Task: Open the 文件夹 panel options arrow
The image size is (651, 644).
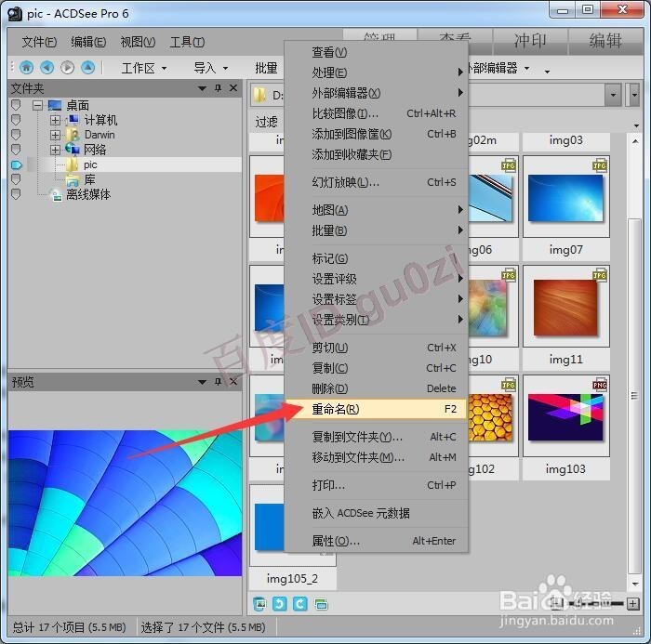Action: click(202, 88)
